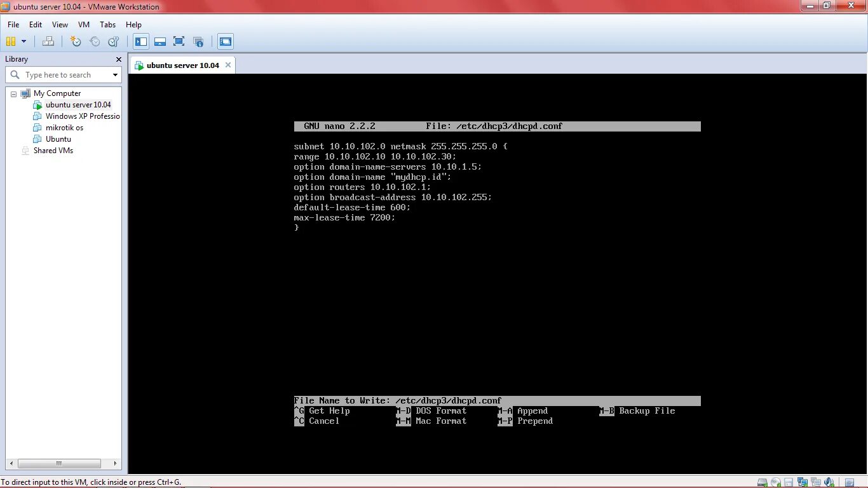Click the Library scrollbar left arrow
Viewport: 868px width, 488px height.
(x=11, y=463)
